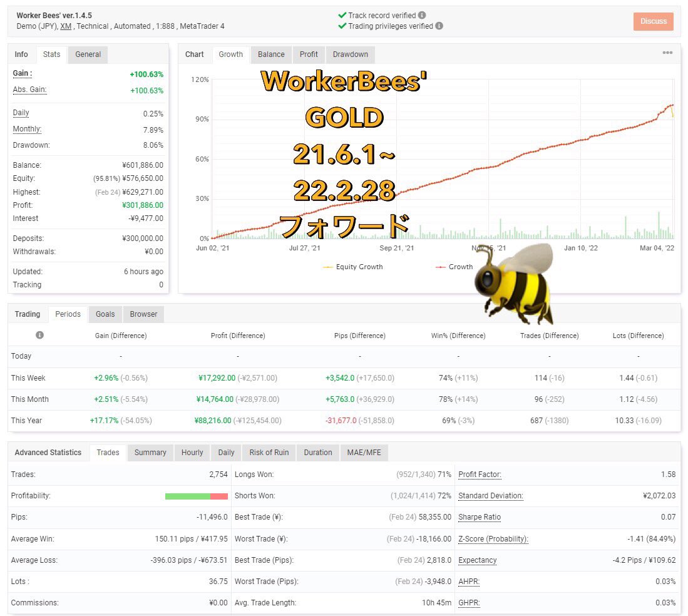The height and width of the screenshot is (616, 688).
Task: Switch to the Growth chart tab
Action: tap(231, 54)
